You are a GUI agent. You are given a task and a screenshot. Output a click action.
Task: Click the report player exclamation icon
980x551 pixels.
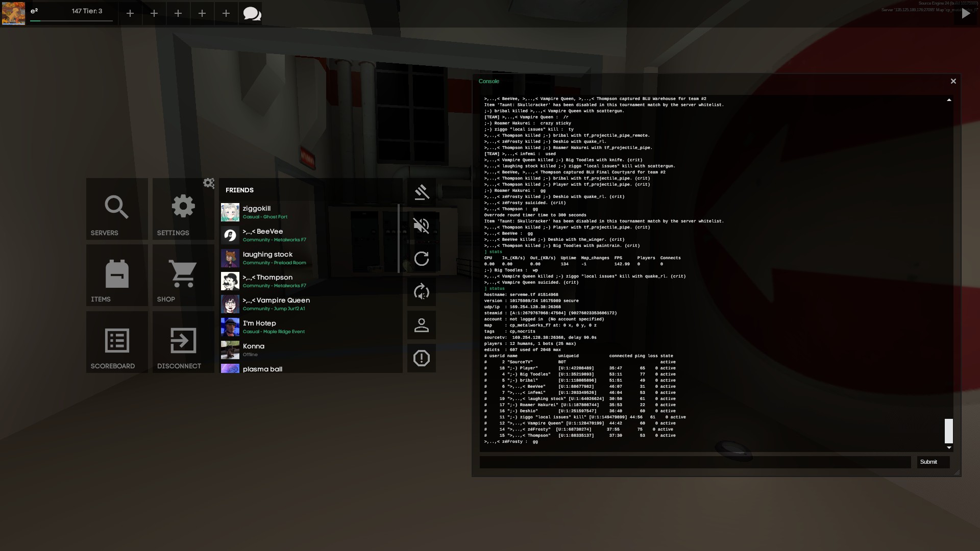point(421,358)
